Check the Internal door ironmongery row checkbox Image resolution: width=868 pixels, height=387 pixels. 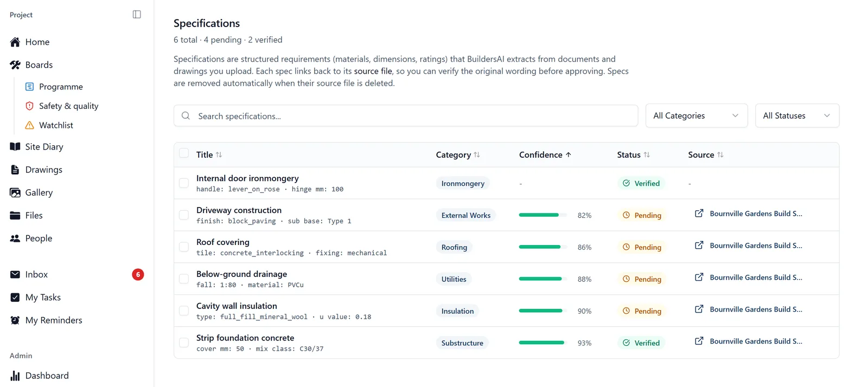tap(184, 183)
